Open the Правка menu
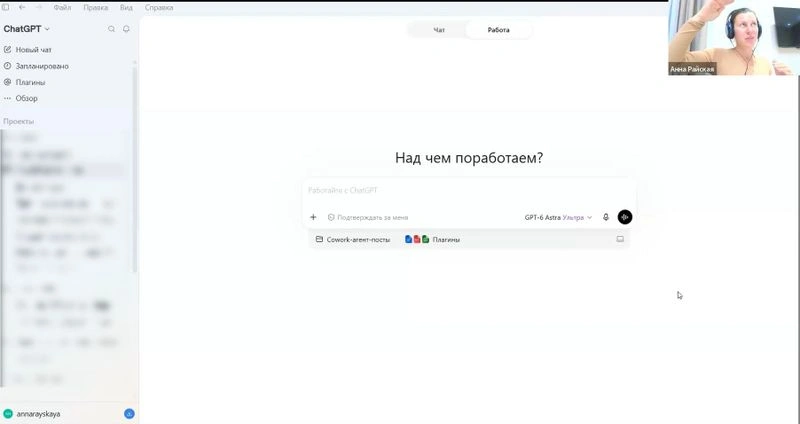Screen dimensions: 800x424 click(x=95, y=8)
